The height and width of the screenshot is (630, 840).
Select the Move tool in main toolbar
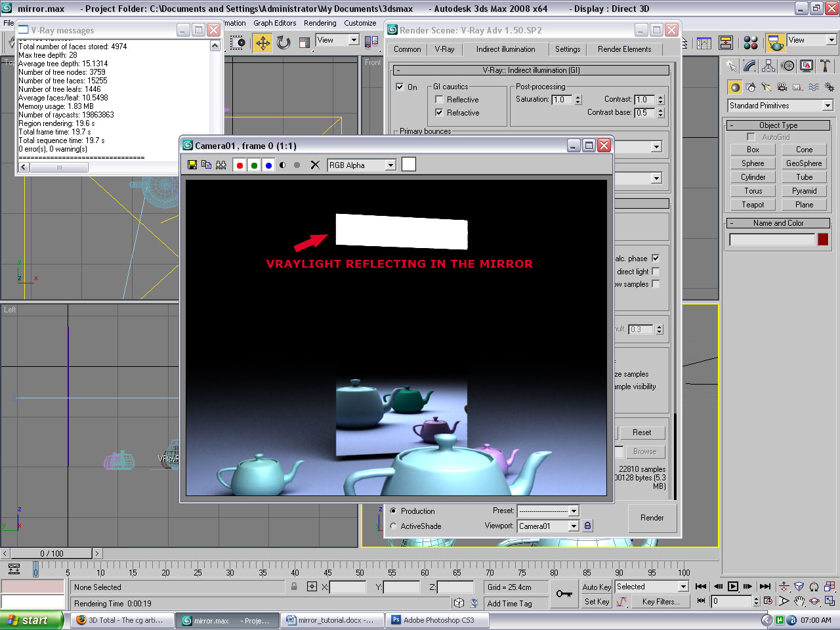[x=262, y=43]
